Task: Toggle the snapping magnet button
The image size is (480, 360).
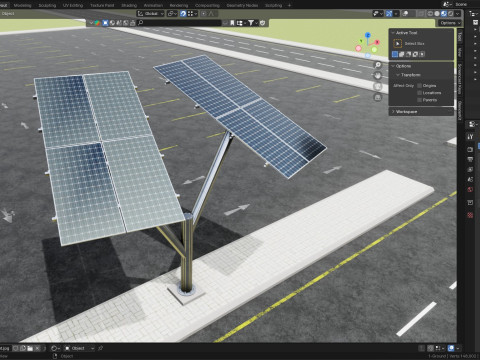Action: tap(183, 13)
